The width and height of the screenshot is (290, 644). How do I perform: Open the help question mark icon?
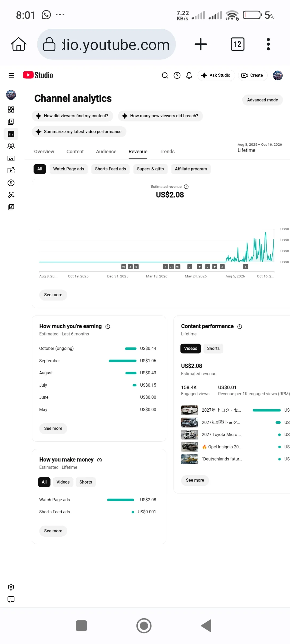pyautogui.click(x=177, y=75)
